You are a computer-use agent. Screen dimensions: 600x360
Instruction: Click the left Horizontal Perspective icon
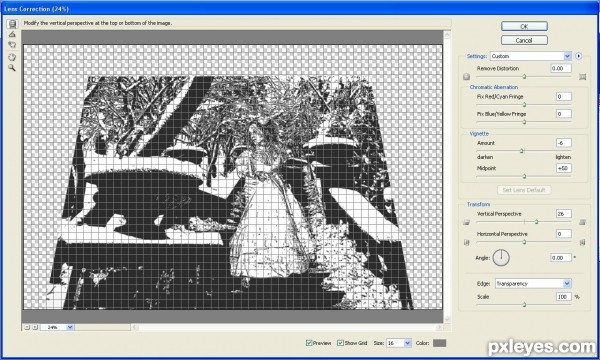pos(466,242)
